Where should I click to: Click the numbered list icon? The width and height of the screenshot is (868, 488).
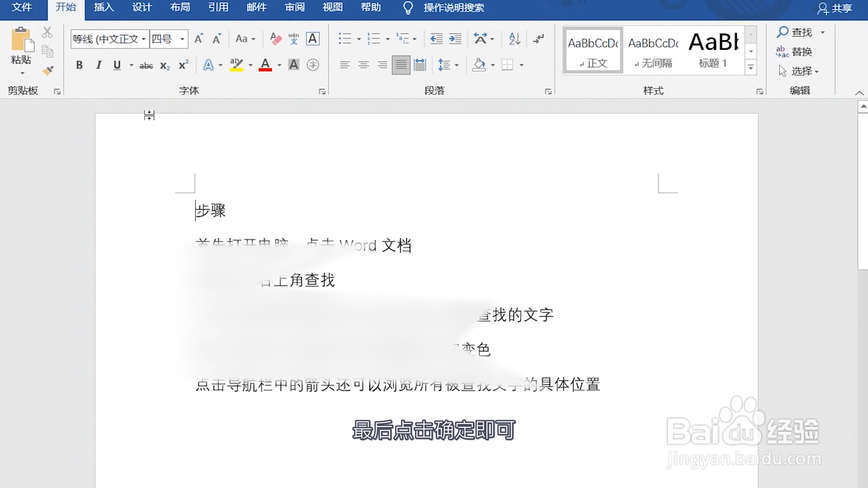click(x=374, y=39)
